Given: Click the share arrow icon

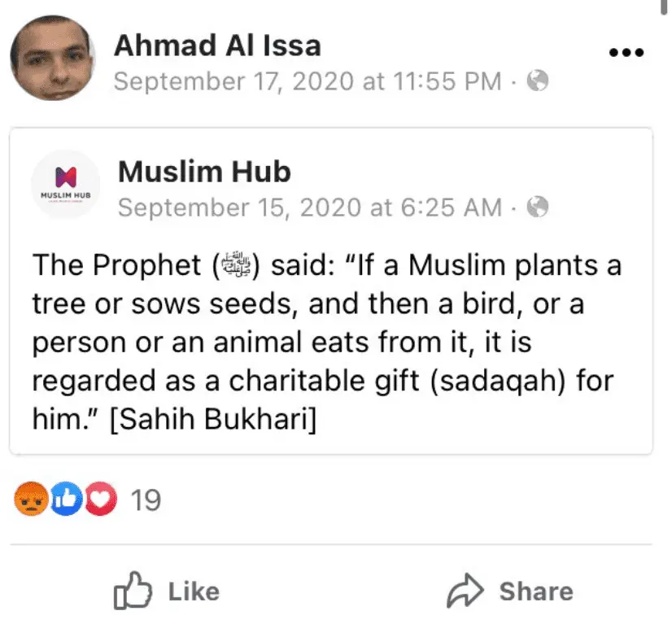Looking at the screenshot, I should (x=465, y=590).
